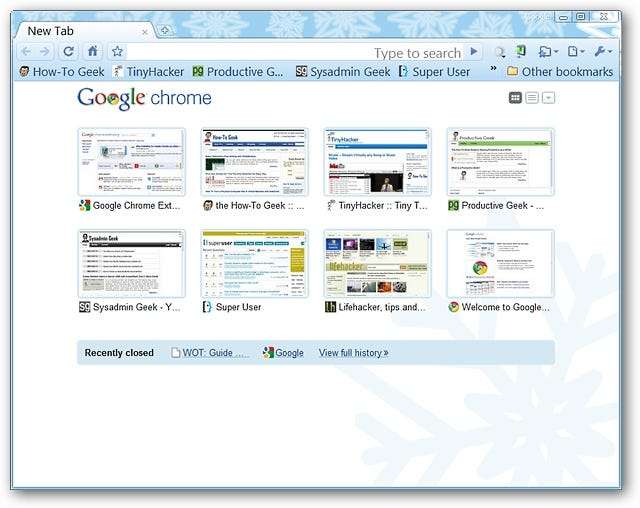Open the Super User bookmark
This screenshot has width=640, height=508.
[434, 72]
